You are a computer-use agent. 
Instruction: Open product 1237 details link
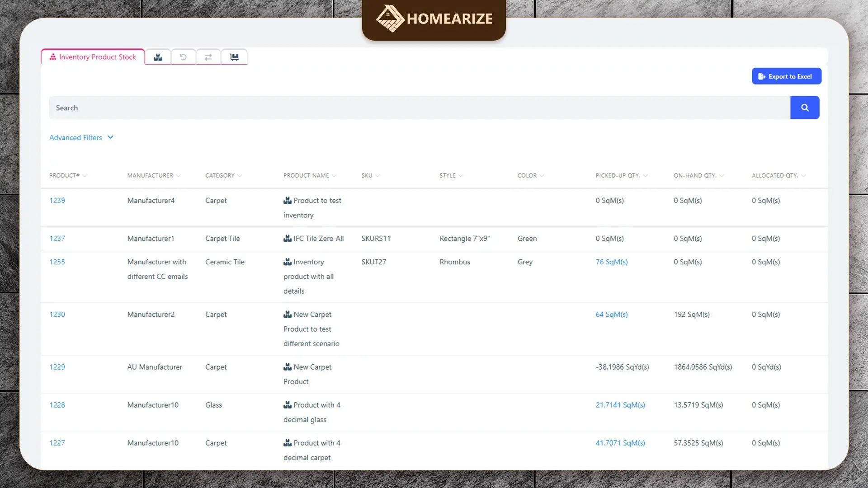[x=57, y=239]
